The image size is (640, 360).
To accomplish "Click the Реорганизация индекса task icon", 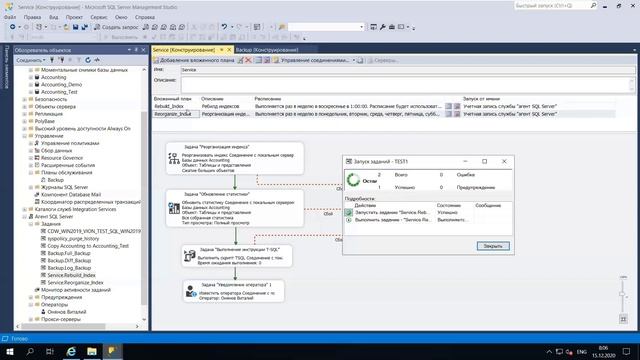I will pos(174,159).
